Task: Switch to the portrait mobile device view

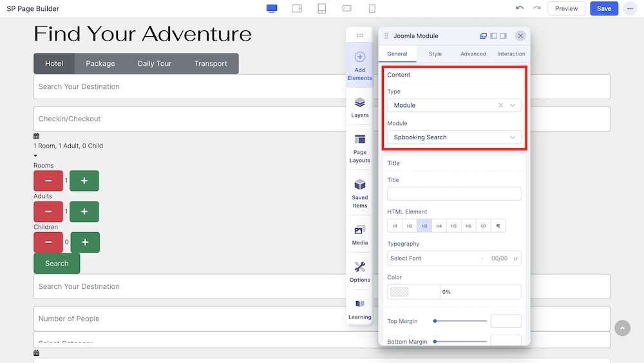Action: (372, 8)
